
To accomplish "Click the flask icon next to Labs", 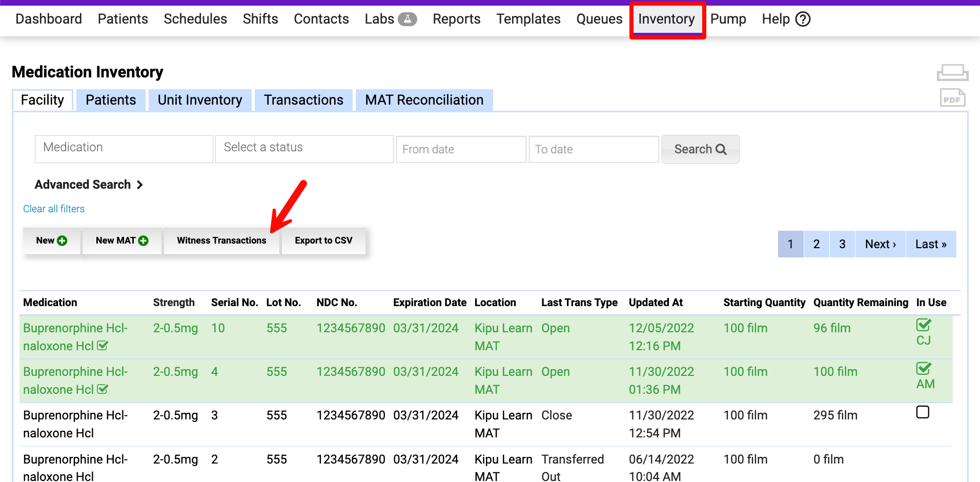I will click(407, 18).
